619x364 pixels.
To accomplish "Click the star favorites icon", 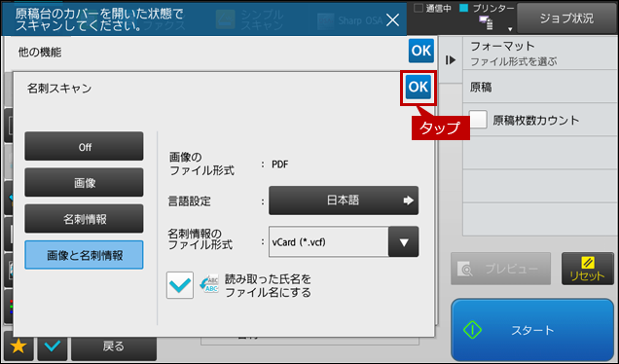I will point(18,346).
